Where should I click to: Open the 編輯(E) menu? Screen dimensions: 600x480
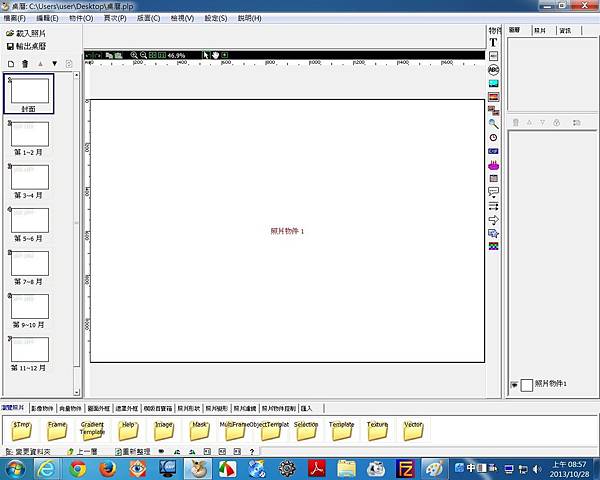[47, 18]
